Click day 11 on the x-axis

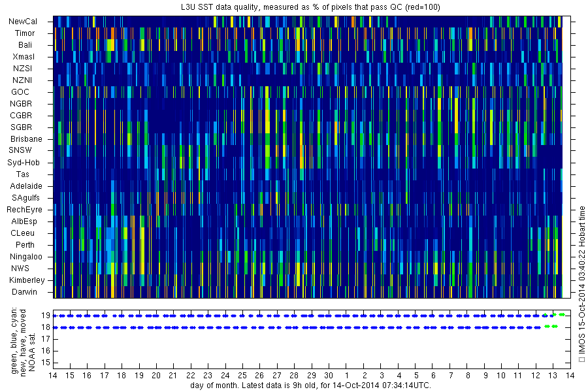pyautogui.click(x=518, y=376)
